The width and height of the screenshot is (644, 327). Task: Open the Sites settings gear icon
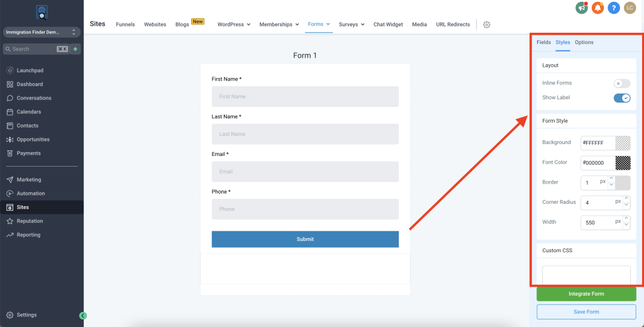486,25
